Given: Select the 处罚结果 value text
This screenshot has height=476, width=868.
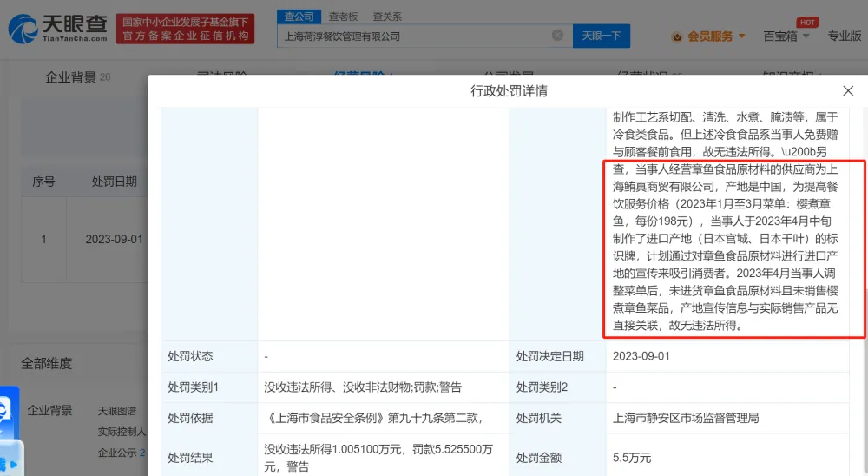Looking at the screenshot, I should coord(378,458).
